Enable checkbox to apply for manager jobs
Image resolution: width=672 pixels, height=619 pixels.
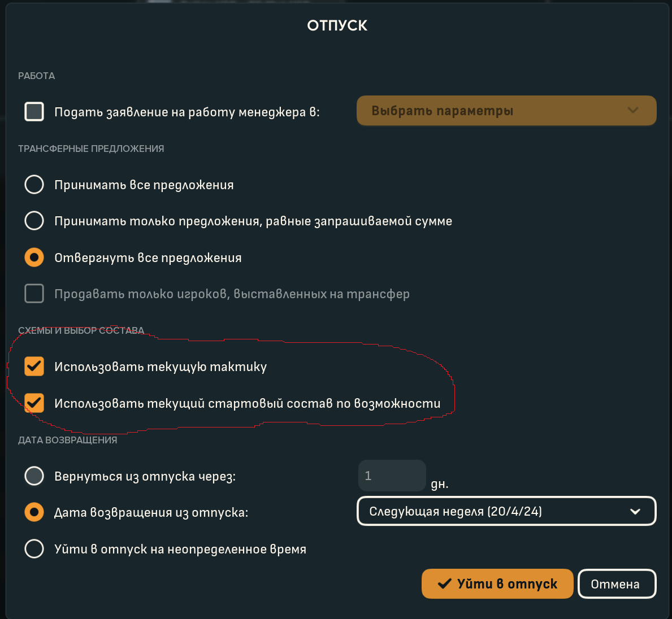[x=34, y=111]
